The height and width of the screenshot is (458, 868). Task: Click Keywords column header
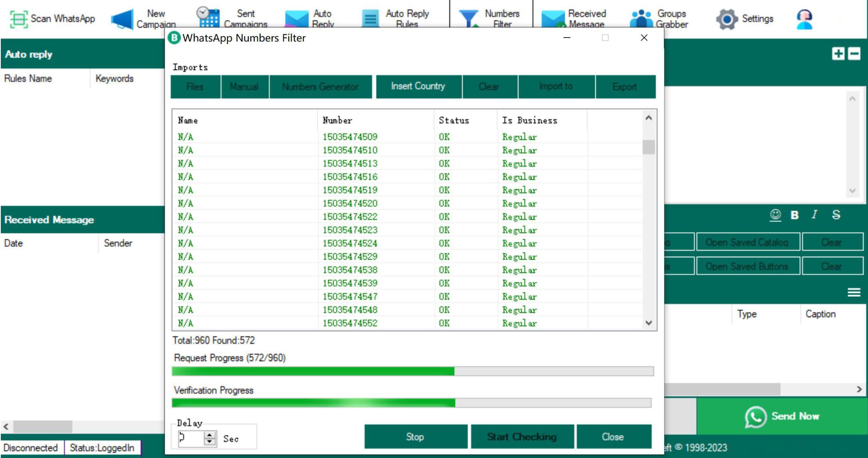pyautogui.click(x=128, y=79)
